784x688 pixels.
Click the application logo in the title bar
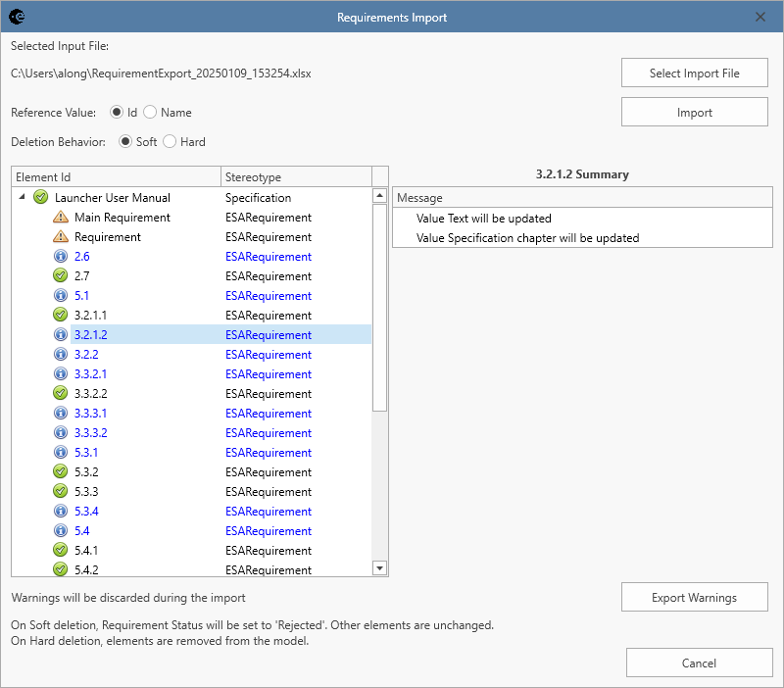[x=18, y=17]
